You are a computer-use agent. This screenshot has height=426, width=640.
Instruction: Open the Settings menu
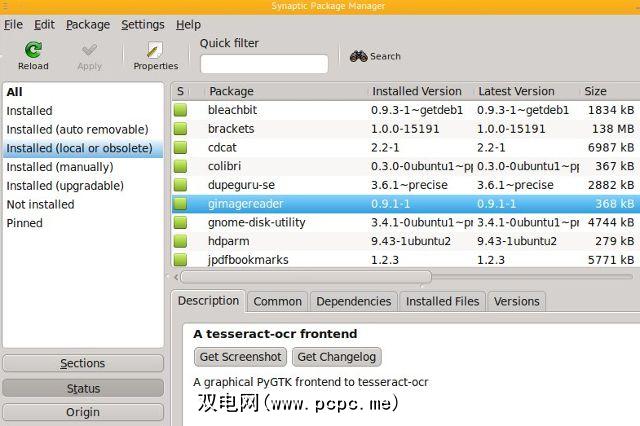point(143,24)
